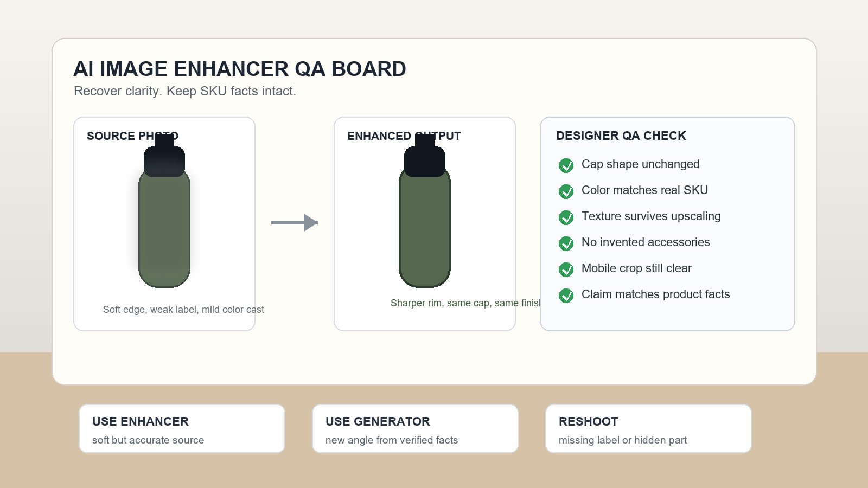The height and width of the screenshot is (488, 868).
Task: Select the blurry source bottle image
Action: click(x=164, y=211)
